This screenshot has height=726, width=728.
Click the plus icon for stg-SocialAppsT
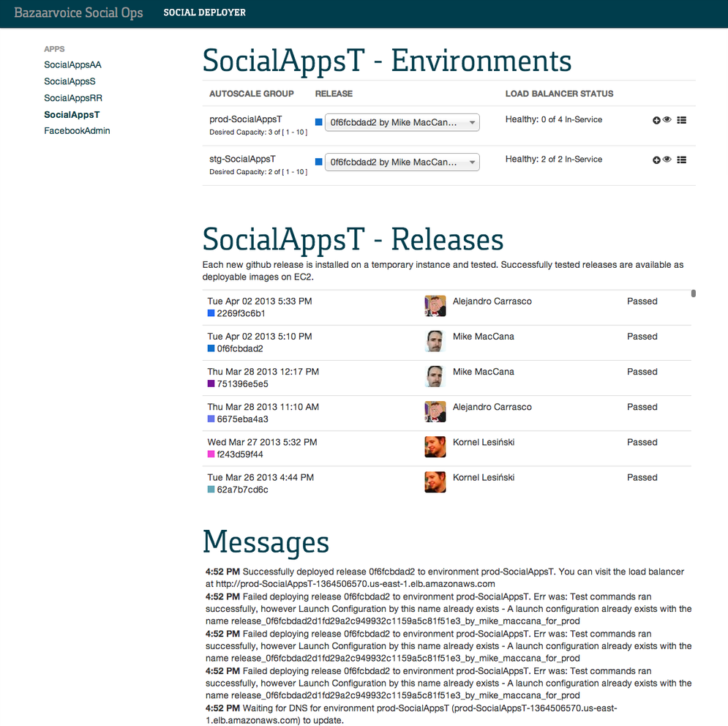656,160
